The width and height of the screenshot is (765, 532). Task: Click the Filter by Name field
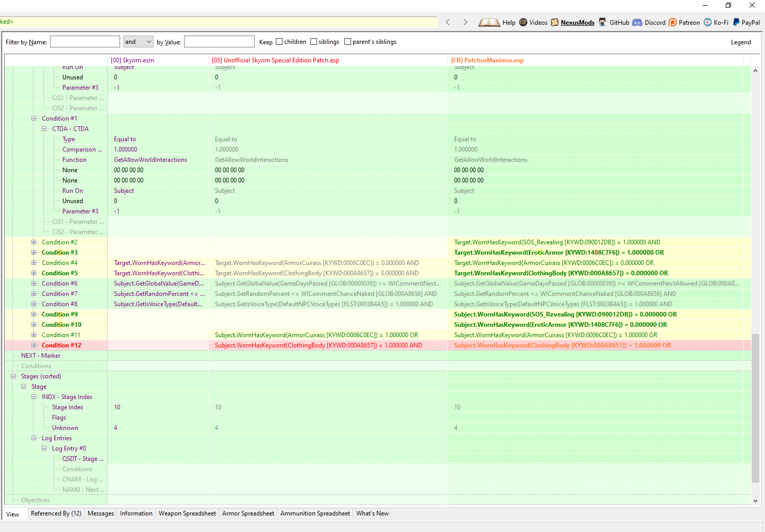[85, 42]
